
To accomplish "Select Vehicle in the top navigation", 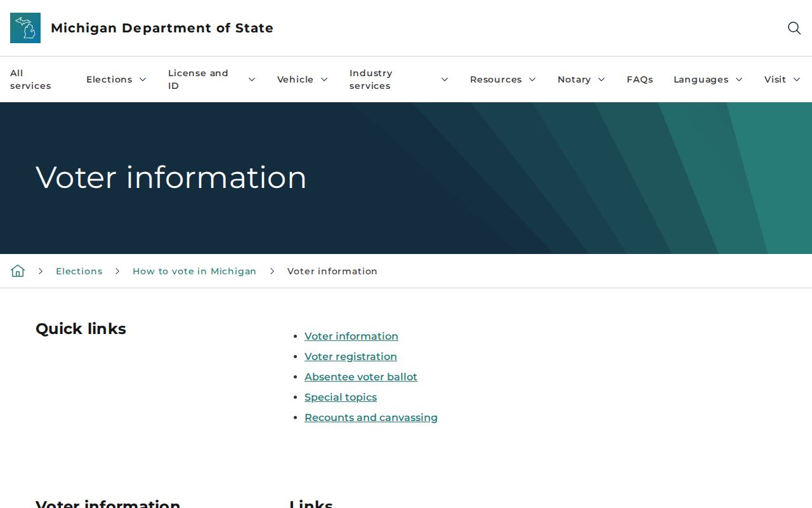I will pos(295,79).
